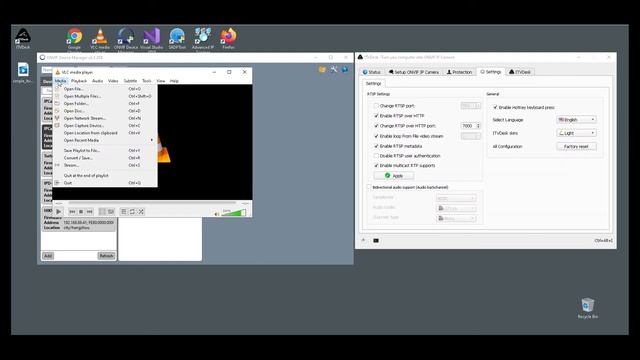640x360 pixels.
Task: Open ONVIF Device Manager desktop shortcut
Action: click(126, 39)
